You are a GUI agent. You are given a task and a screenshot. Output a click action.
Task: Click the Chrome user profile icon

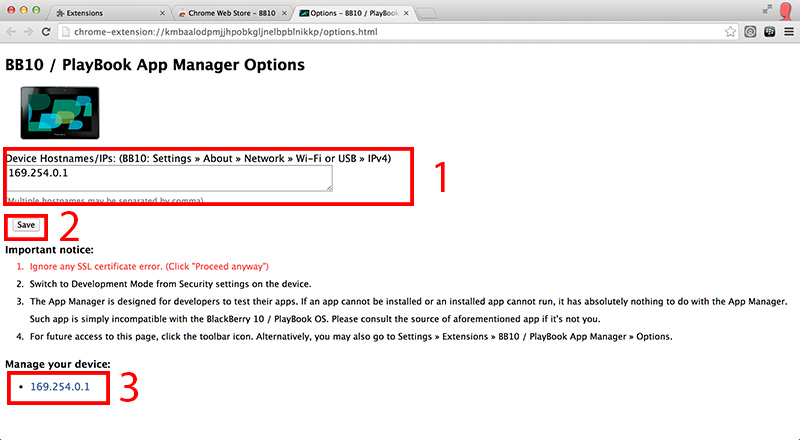point(786,10)
